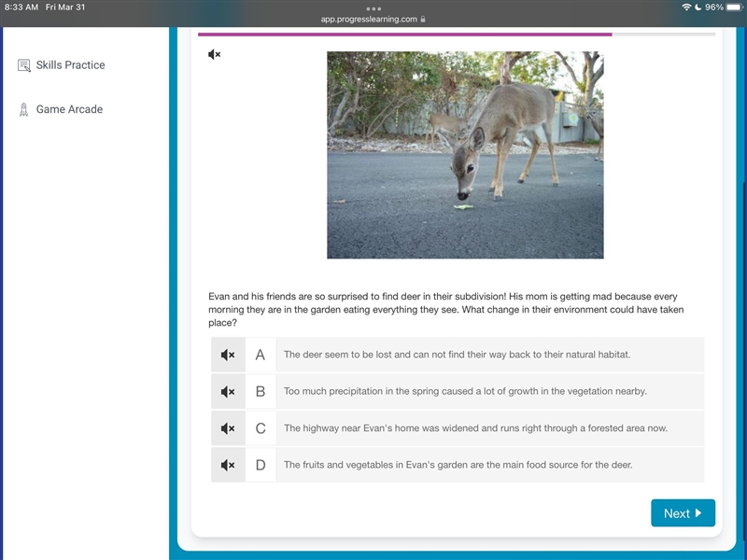Tap the 8:33 AM clock
The width and height of the screenshot is (747, 560).
tap(21, 7)
